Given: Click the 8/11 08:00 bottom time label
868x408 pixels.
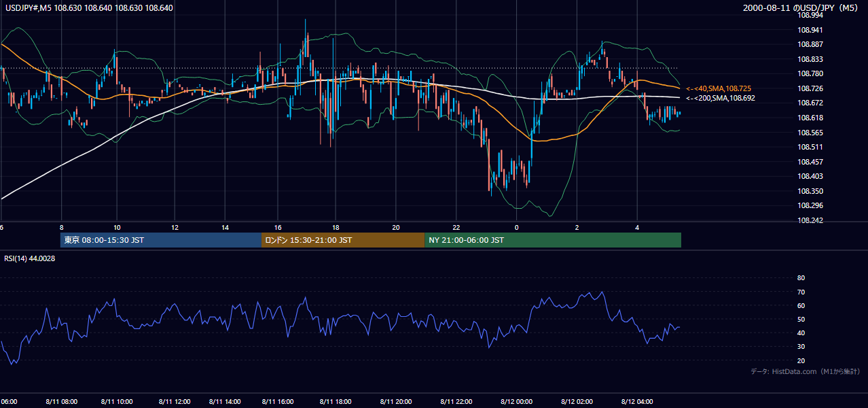Looking at the screenshot, I should (60, 402).
